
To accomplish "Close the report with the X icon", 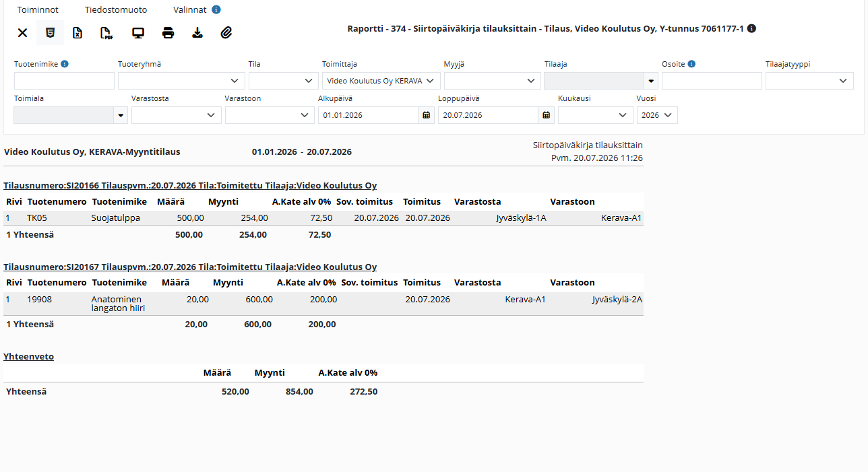I will click(x=22, y=32).
